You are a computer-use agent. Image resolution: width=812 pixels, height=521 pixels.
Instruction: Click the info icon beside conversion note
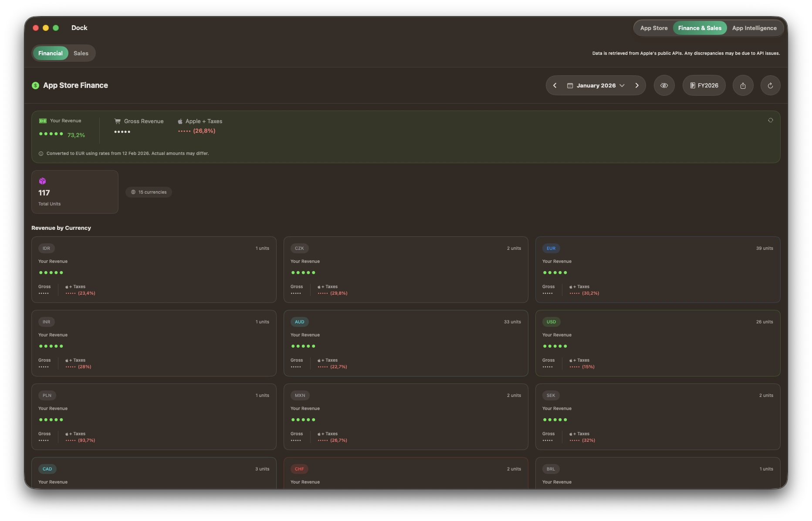coord(41,154)
